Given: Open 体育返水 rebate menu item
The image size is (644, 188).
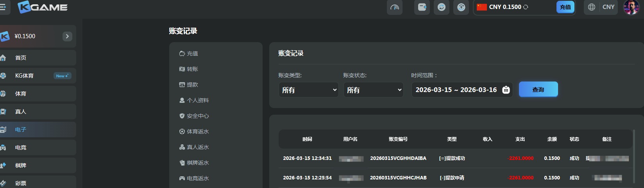Looking at the screenshot, I should point(198,131).
